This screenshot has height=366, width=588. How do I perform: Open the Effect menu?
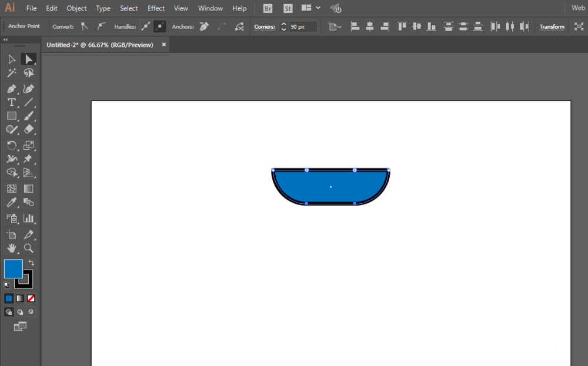point(156,8)
